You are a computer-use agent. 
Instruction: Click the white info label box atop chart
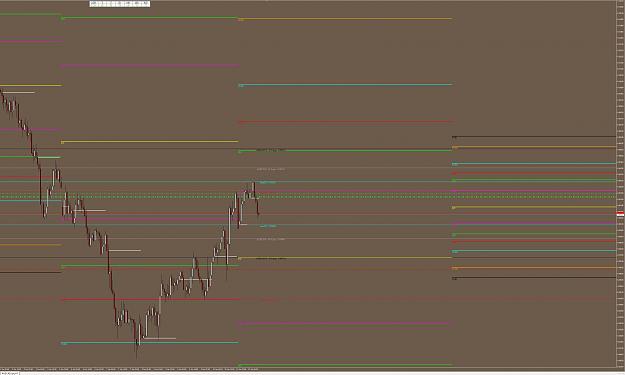click(120, 4)
